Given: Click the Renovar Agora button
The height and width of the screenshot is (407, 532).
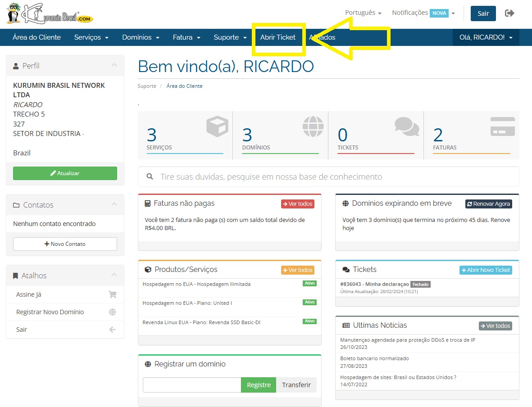Looking at the screenshot, I should pyautogui.click(x=488, y=204).
